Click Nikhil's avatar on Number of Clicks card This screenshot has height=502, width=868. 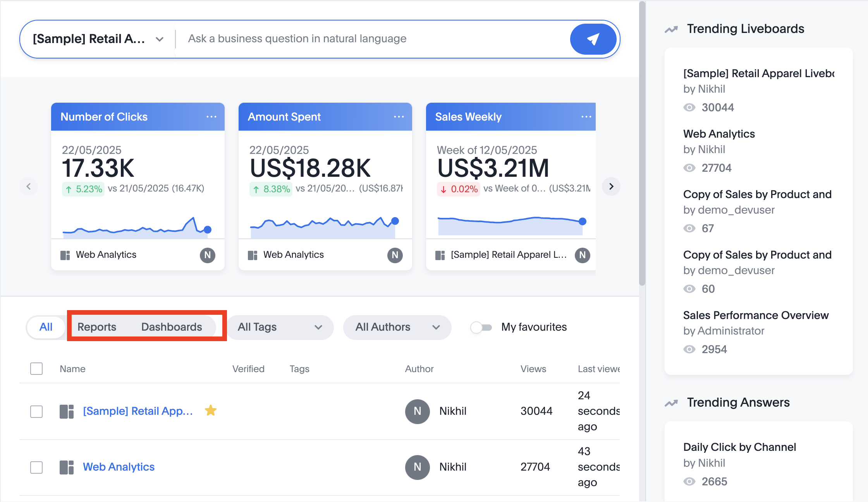point(208,255)
